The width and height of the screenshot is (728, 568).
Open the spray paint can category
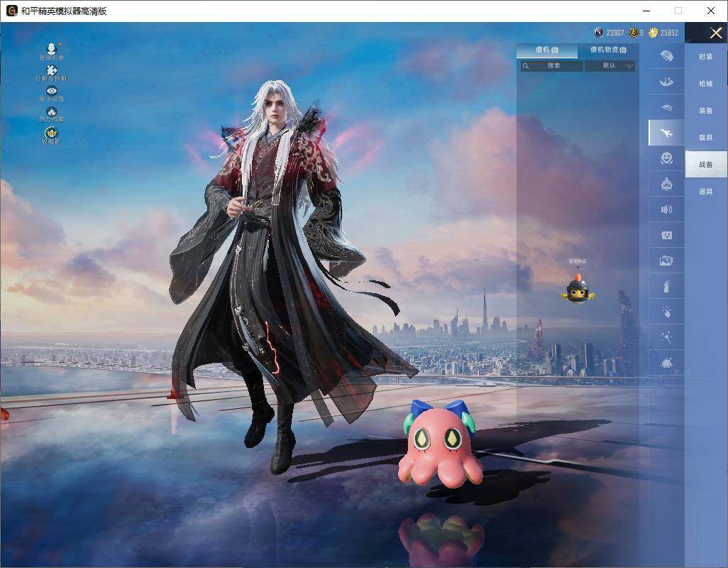666,287
